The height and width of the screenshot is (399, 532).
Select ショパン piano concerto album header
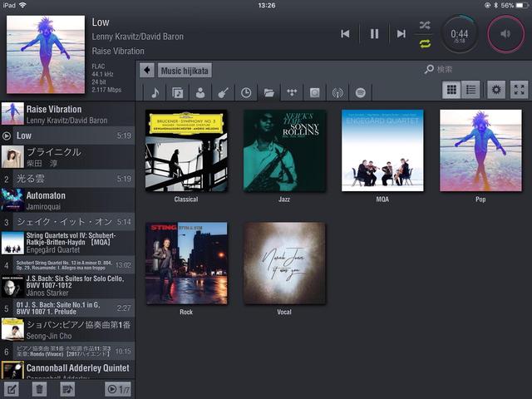pos(67,329)
